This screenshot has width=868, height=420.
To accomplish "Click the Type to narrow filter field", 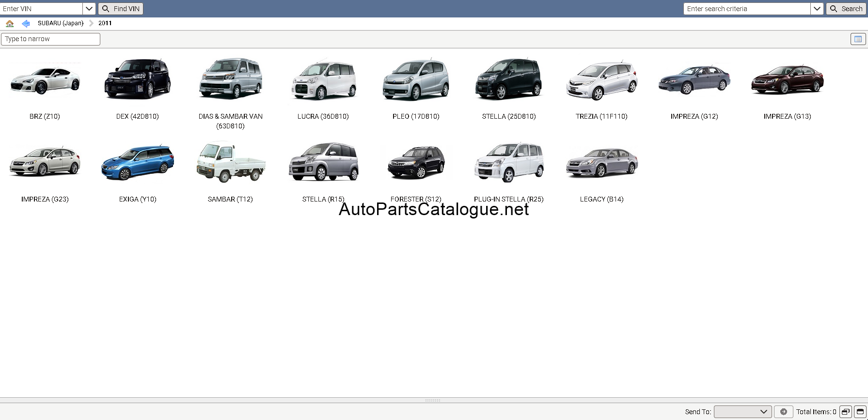I will [x=50, y=39].
